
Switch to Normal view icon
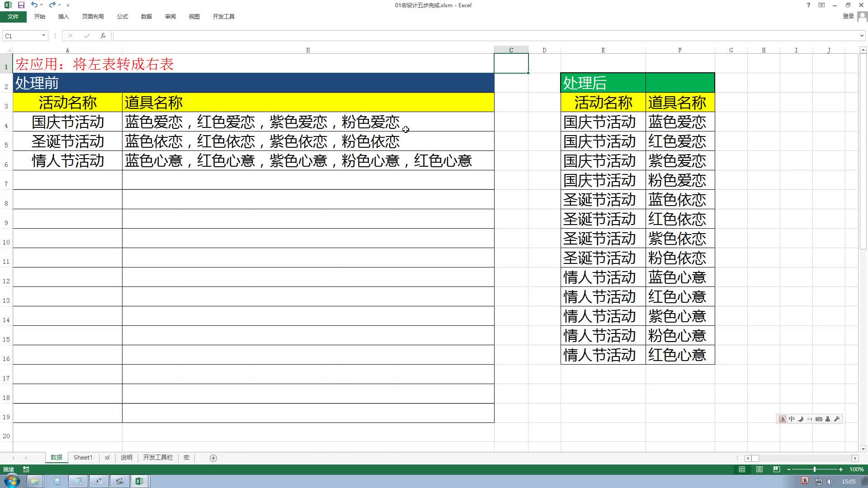click(x=742, y=469)
